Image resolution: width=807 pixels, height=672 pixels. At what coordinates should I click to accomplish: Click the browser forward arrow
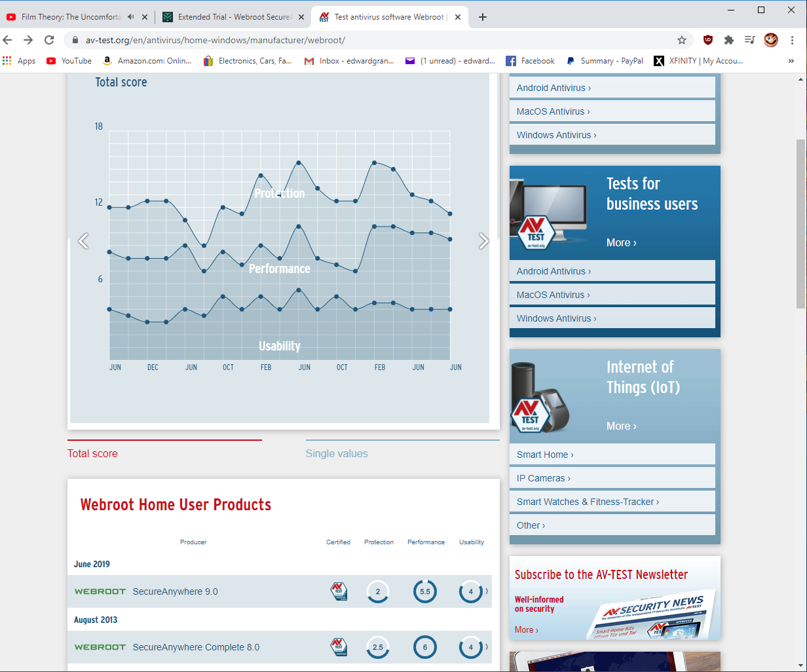(x=28, y=40)
